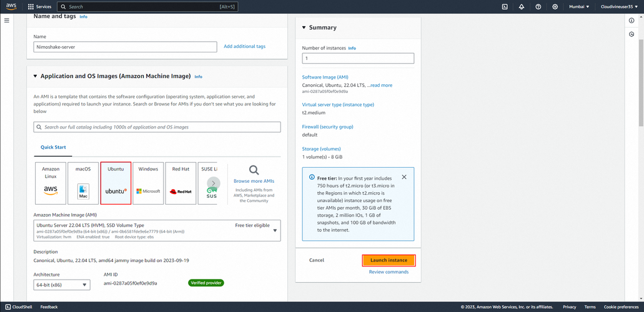Open console settings gear
The image size is (644, 312).
point(555,7)
